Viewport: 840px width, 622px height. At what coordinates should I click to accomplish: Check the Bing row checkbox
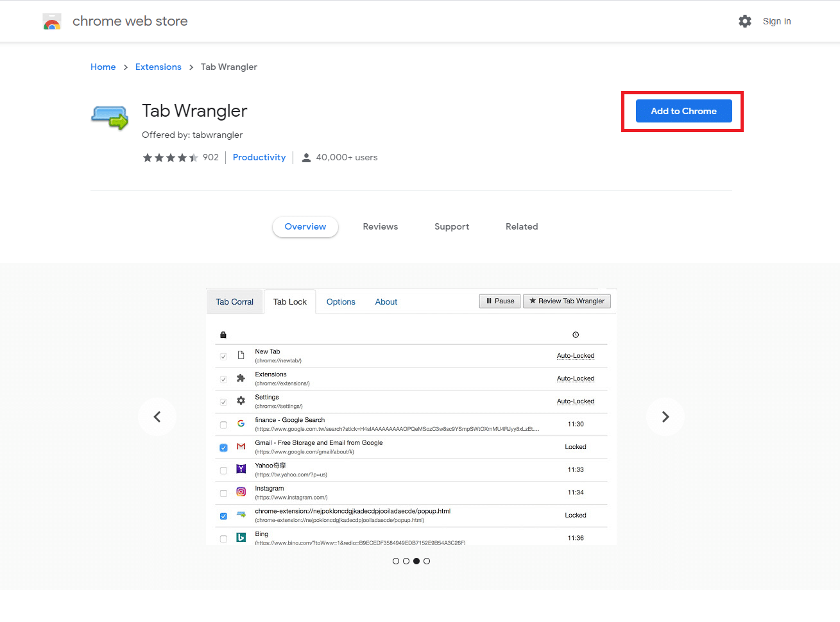click(223, 539)
